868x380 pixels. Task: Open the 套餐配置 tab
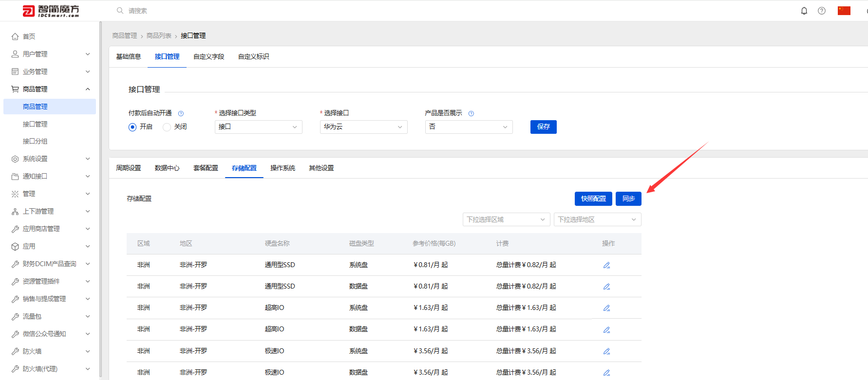tap(206, 168)
